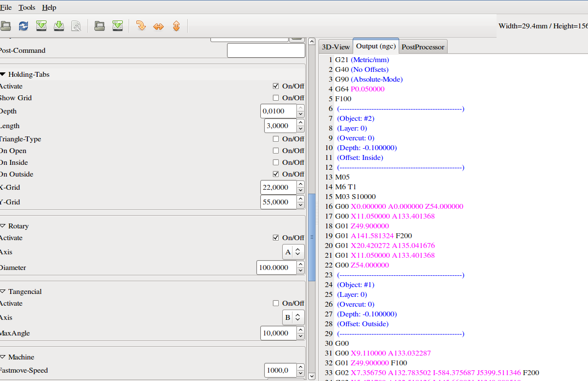The image size is (588, 381).
Task: Toggle the Rotary Activate checkbox
Action: [276, 238]
